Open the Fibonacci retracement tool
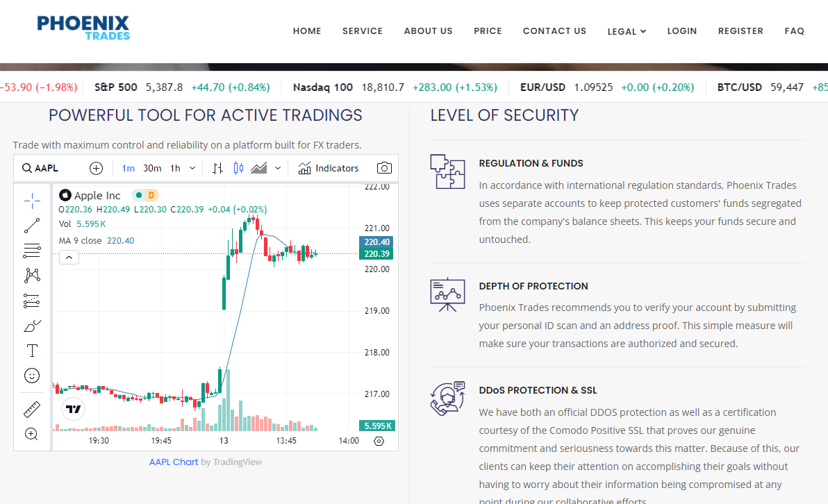This screenshot has height=504, width=828. coord(32,250)
